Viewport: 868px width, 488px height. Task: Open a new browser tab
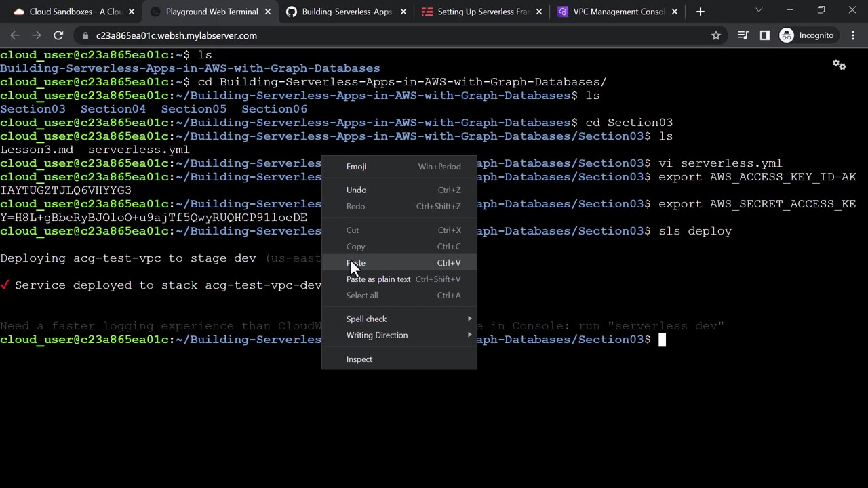(x=701, y=12)
